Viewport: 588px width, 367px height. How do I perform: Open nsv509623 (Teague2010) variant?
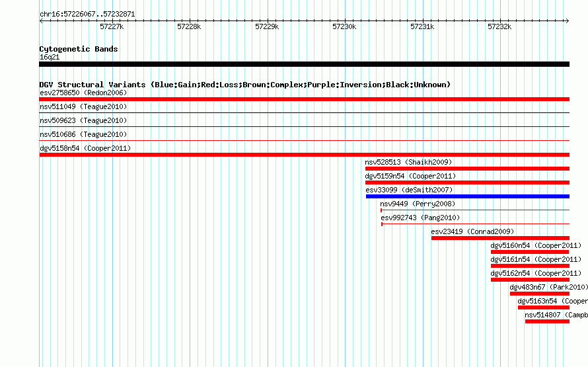(x=83, y=120)
